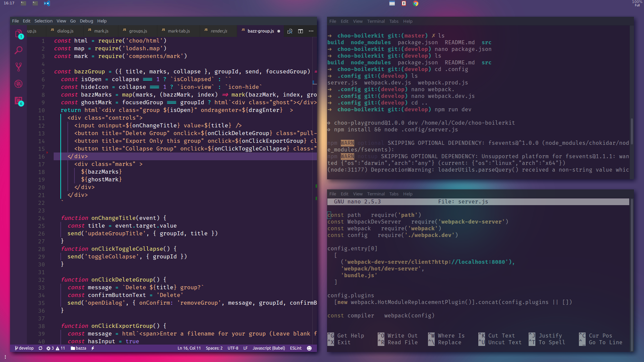
Task: Click the VS Code icon in top panel
Action: pyautogui.click(x=47, y=3)
